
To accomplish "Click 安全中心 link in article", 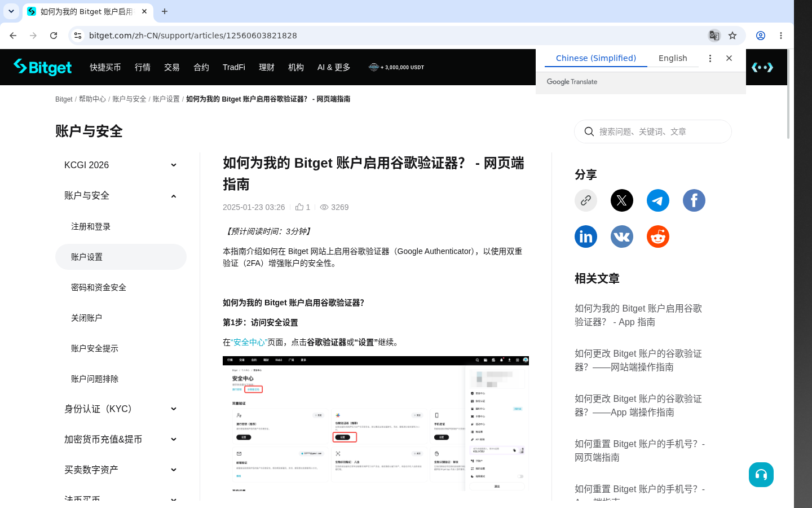I will click(x=249, y=342).
